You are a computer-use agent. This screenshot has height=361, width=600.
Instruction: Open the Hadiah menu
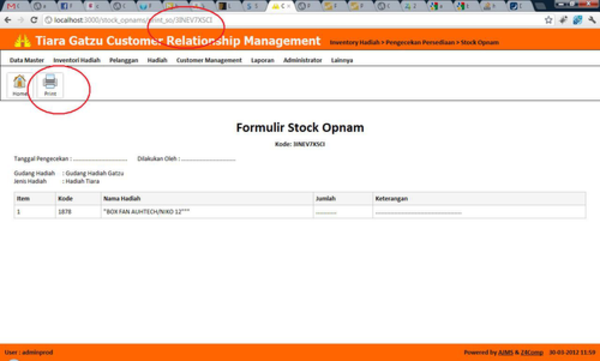tap(157, 60)
